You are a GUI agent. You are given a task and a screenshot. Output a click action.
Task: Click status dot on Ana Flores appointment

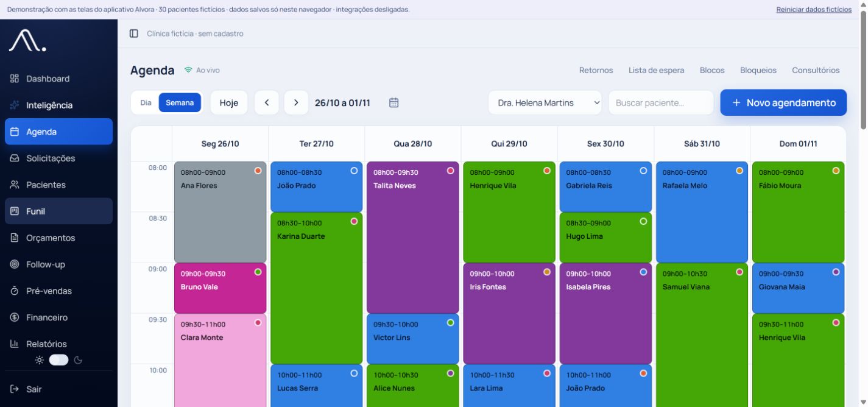click(x=258, y=171)
